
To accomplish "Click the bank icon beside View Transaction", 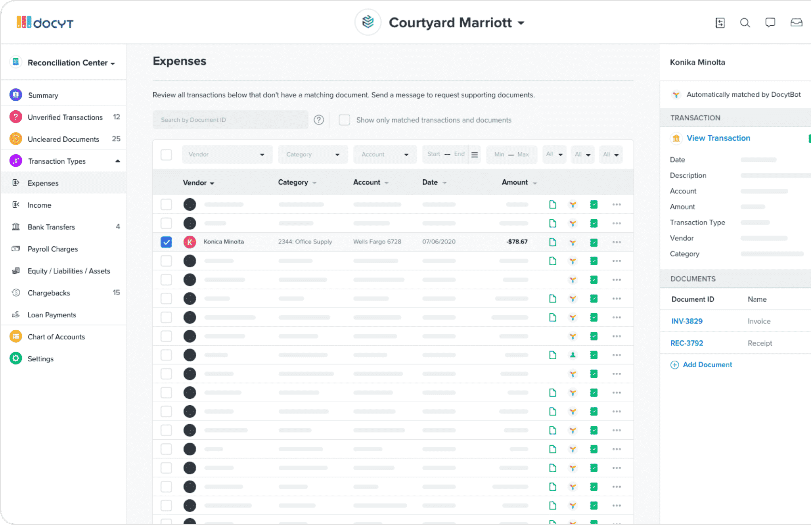I will [676, 138].
